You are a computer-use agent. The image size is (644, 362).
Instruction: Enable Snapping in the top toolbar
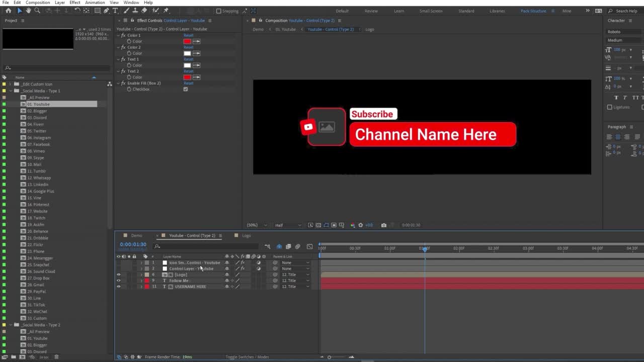coord(218,11)
